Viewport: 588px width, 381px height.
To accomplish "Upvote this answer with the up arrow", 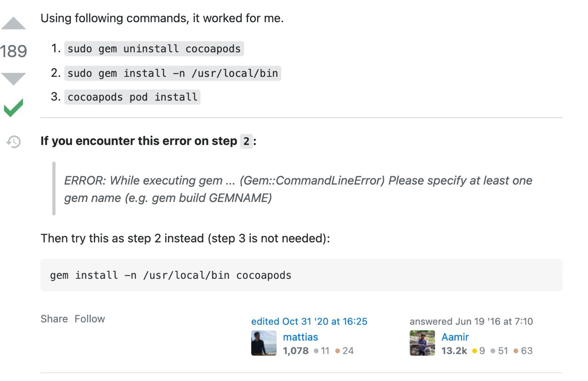I will point(13,23).
